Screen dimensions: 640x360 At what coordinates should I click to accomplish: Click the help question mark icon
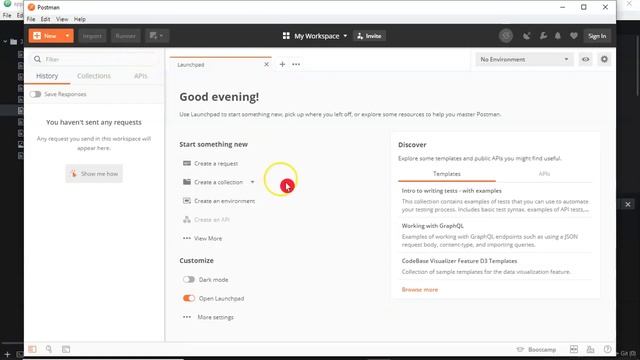[607, 349]
